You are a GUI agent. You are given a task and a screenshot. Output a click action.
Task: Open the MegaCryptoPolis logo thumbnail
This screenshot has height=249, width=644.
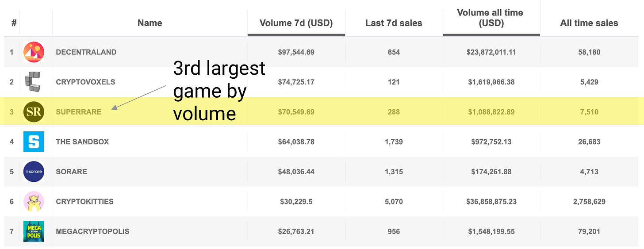click(34, 231)
